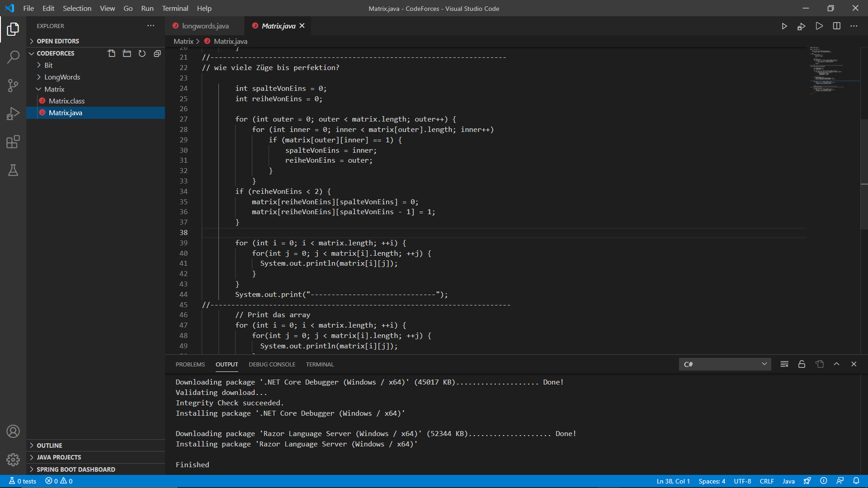Switch to the Terminal panel tab
The height and width of the screenshot is (488, 868).
pos(320,365)
